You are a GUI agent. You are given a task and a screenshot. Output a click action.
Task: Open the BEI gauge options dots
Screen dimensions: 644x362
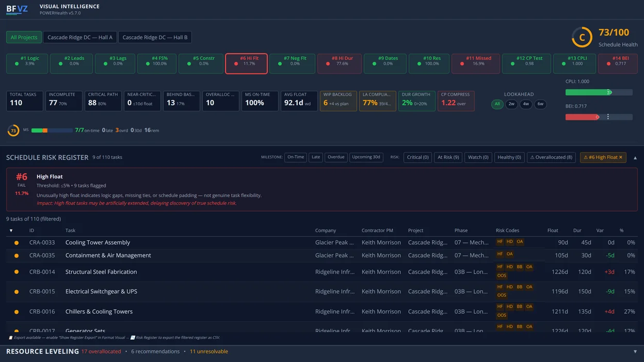[x=608, y=117]
